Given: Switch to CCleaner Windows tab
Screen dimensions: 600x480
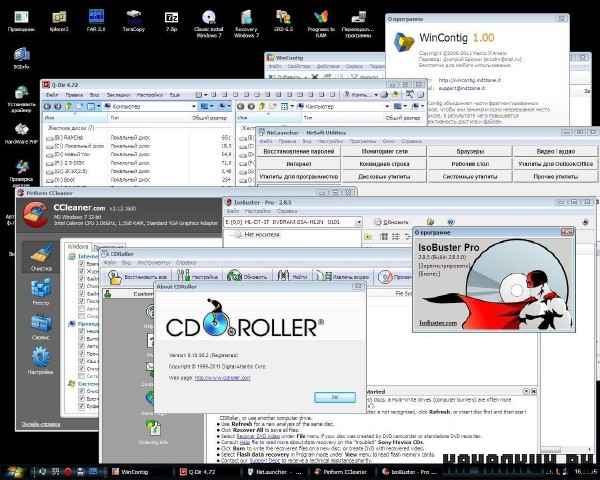Looking at the screenshot, I should tap(78, 247).
